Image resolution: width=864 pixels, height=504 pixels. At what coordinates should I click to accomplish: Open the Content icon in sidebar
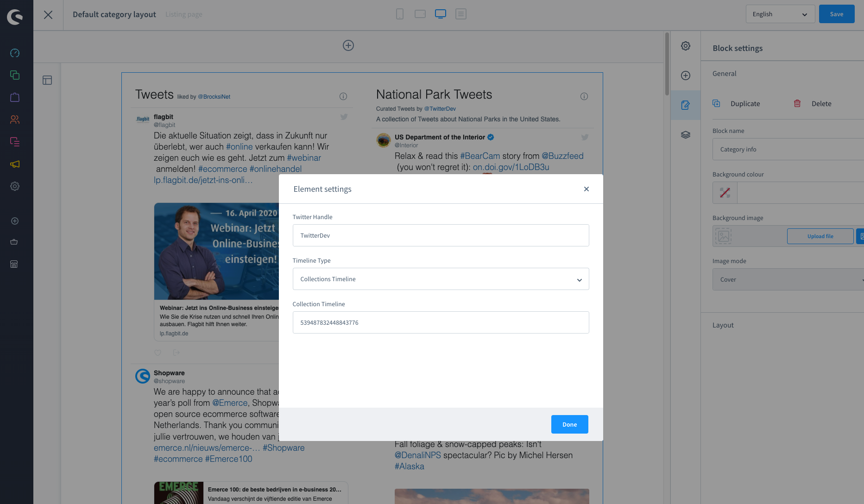[15, 142]
